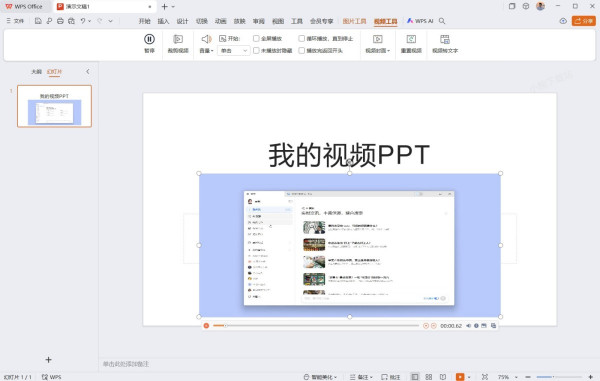The height and width of the screenshot is (381, 600).
Task: Click the undo arrow icon
Action: [x=83, y=21]
